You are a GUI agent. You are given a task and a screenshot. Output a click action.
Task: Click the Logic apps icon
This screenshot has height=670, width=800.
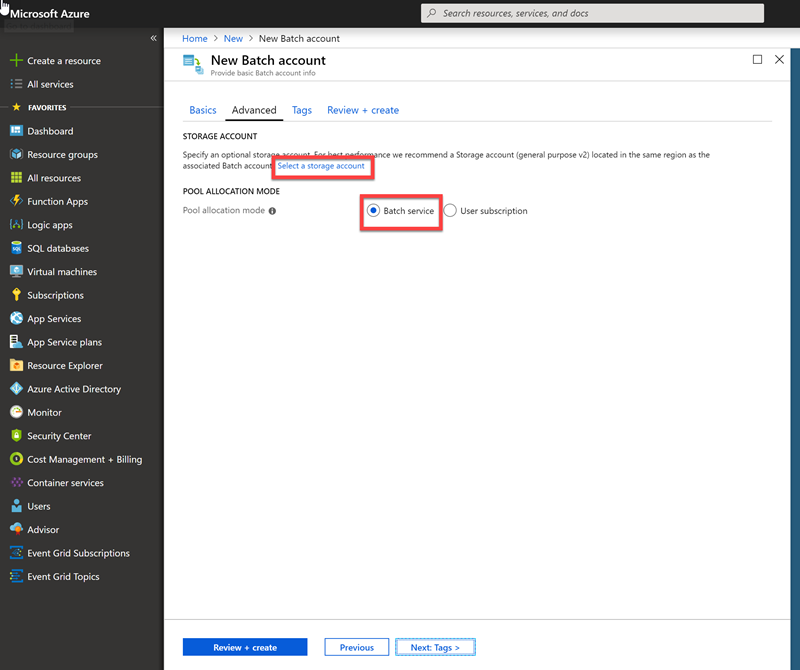(x=16, y=225)
